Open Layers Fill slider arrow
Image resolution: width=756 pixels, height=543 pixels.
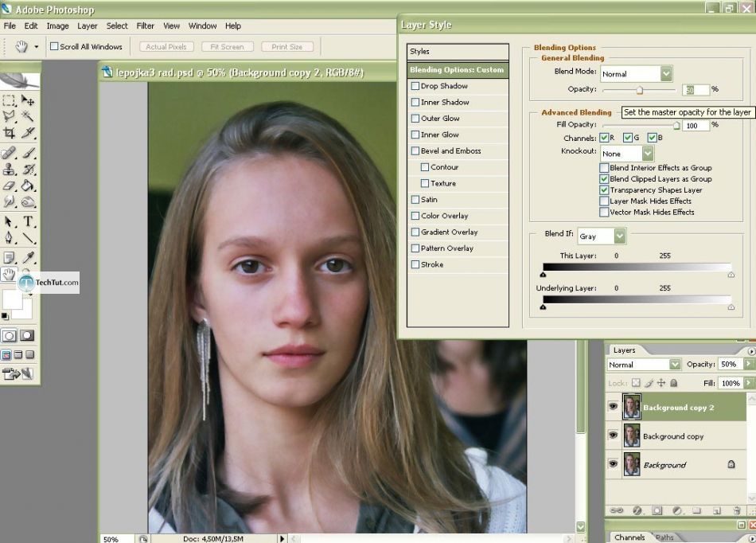coord(749,383)
